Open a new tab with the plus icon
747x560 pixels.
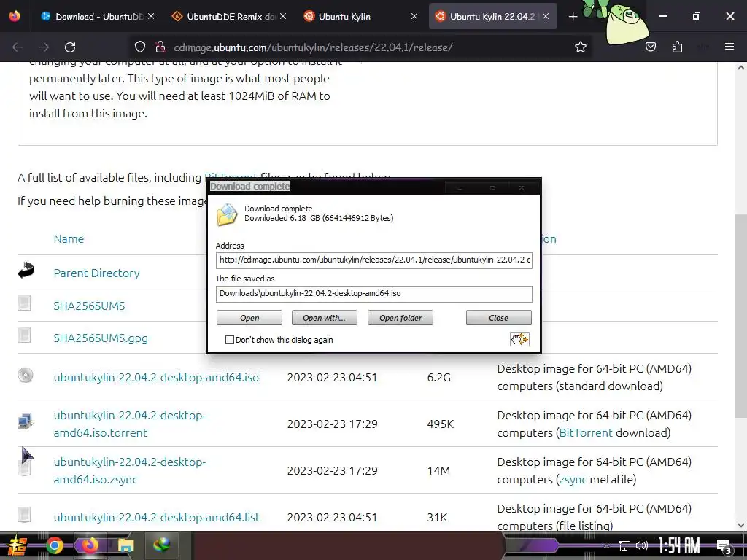point(573,17)
